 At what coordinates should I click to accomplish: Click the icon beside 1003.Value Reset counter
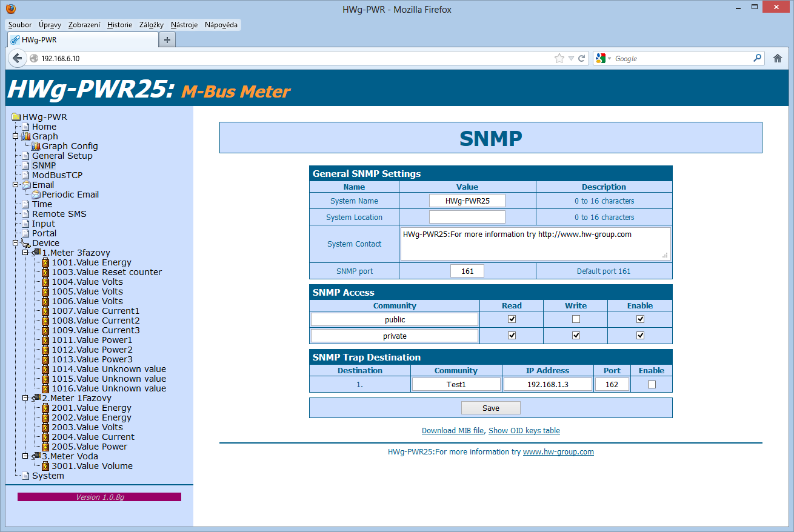pos(45,272)
